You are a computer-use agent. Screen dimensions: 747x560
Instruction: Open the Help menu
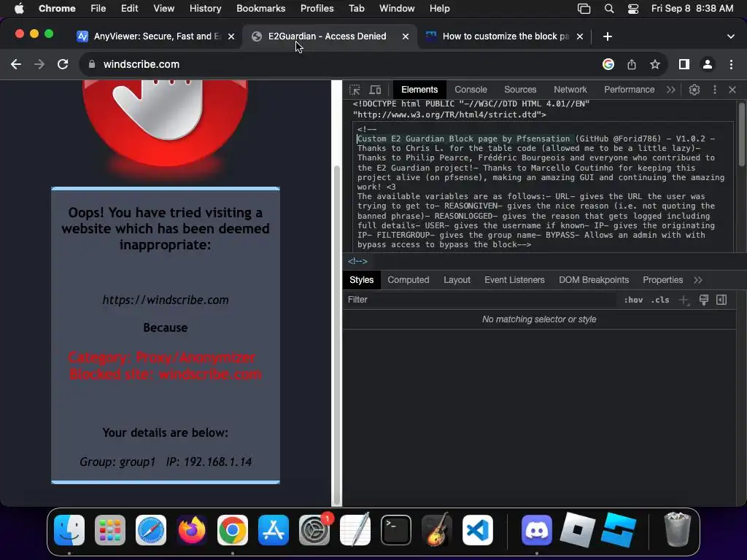pyautogui.click(x=439, y=9)
